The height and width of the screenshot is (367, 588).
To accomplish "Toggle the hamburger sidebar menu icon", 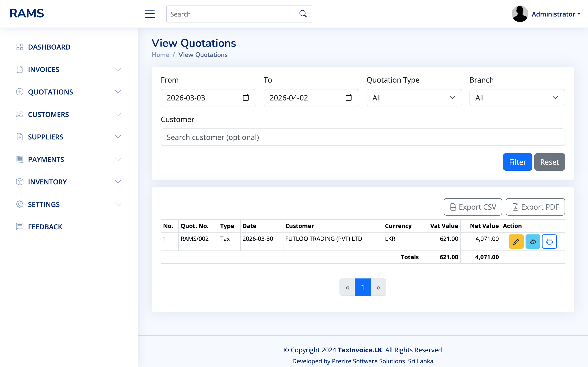I will (150, 14).
